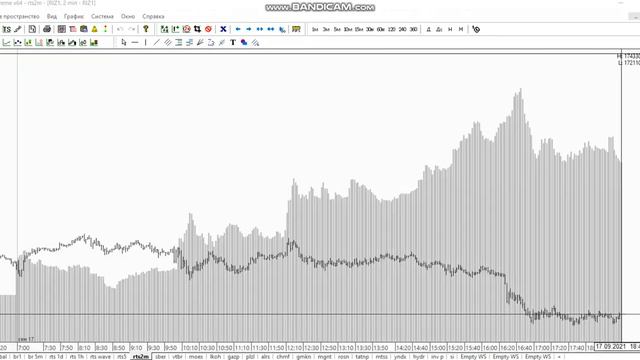Click the TS icon in the toolbar
The image size is (640, 360).
pyautogui.click(x=7, y=29)
